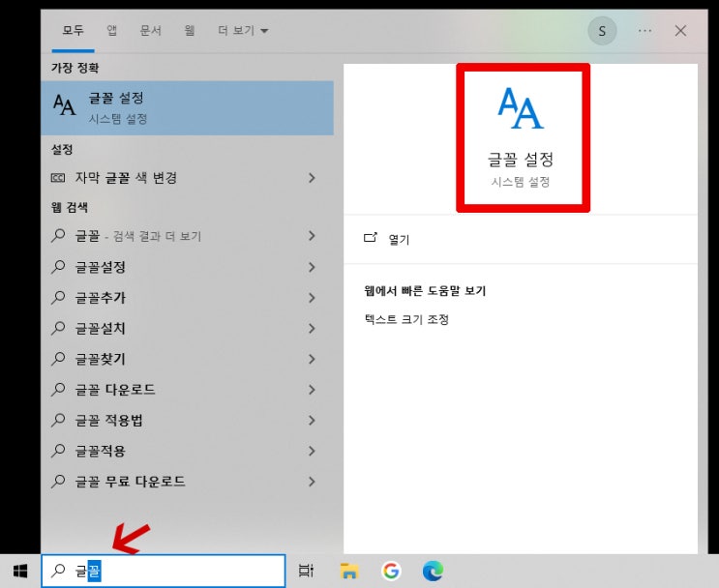Click the taskbar search input field
The height and width of the screenshot is (588, 719).
(164, 571)
